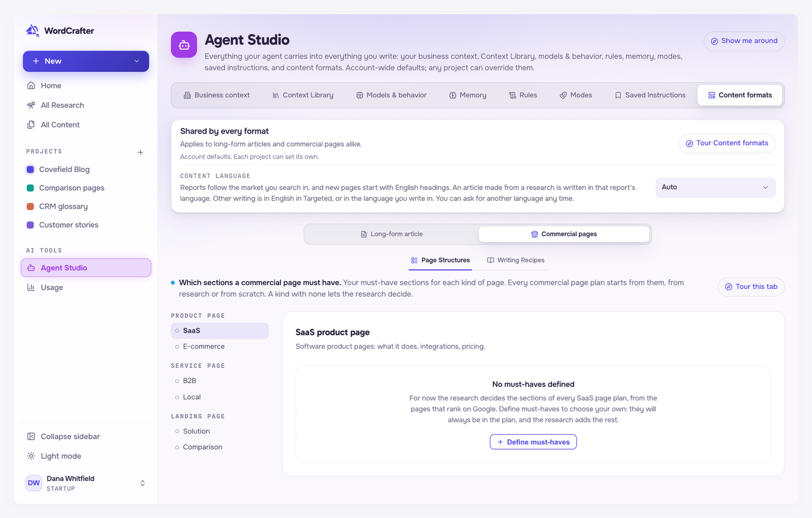Click the Saved Instructions bookmark icon
The height and width of the screenshot is (518, 812).
pos(618,95)
